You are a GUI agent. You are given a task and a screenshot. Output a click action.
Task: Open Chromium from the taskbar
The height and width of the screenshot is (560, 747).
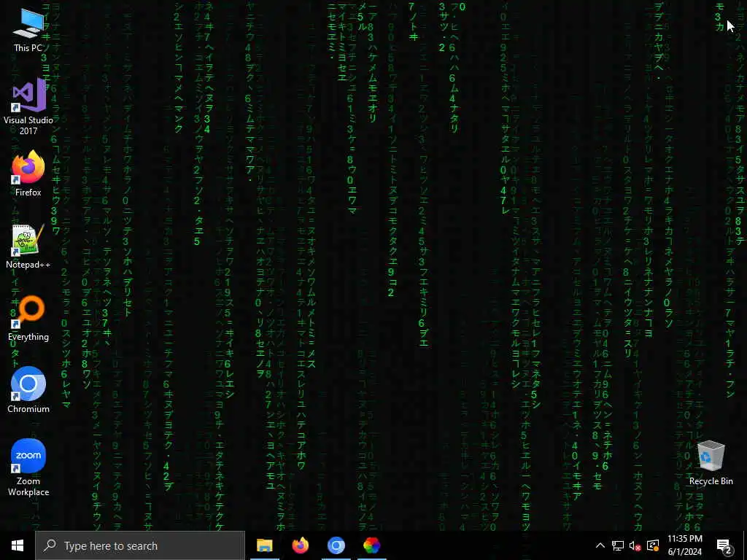click(336, 545)
